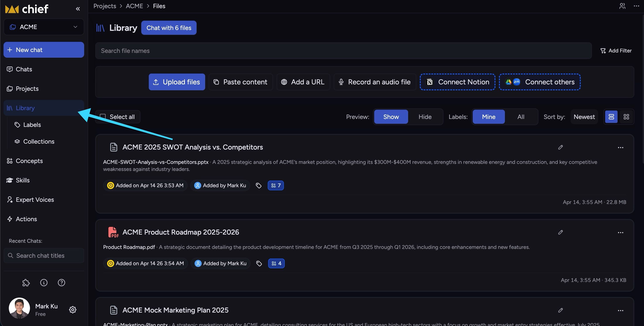This screenshot has height=326, width=644.
Task: Focus the Search file names field
Action: point(343,51)
